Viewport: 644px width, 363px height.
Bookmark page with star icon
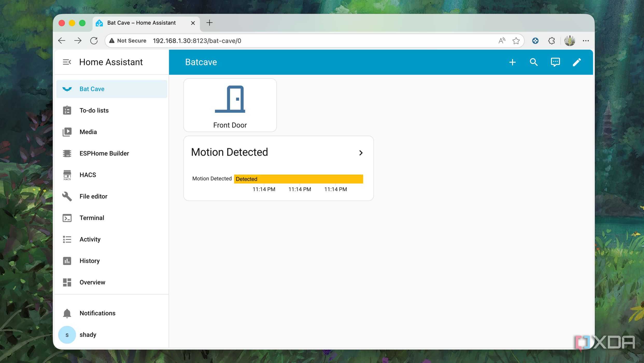(516, 41)
